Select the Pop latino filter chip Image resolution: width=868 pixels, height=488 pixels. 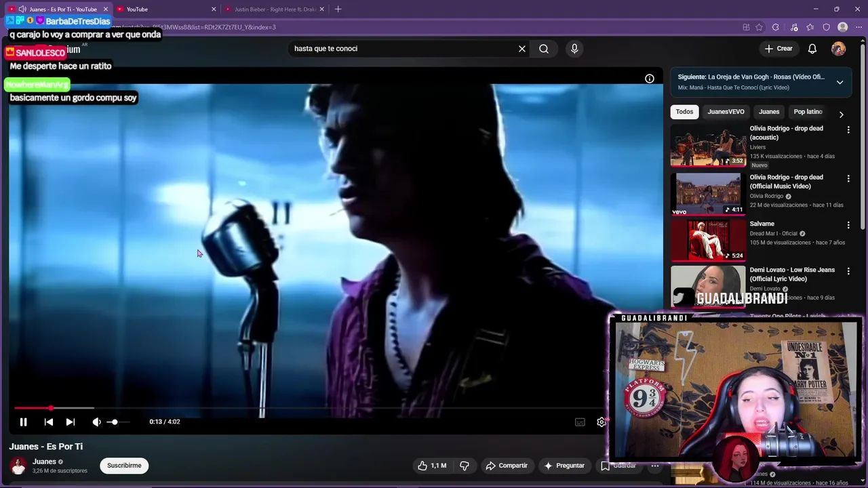click(808, 112)
